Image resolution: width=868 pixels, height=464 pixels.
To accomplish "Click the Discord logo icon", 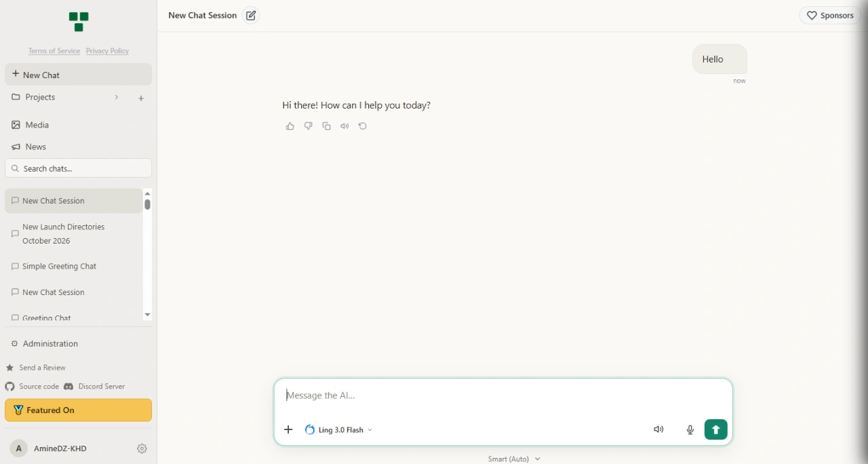I will 68,387.
